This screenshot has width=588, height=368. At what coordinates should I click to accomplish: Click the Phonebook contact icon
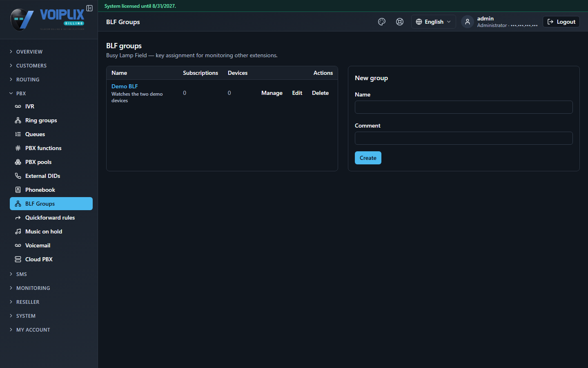18,190
